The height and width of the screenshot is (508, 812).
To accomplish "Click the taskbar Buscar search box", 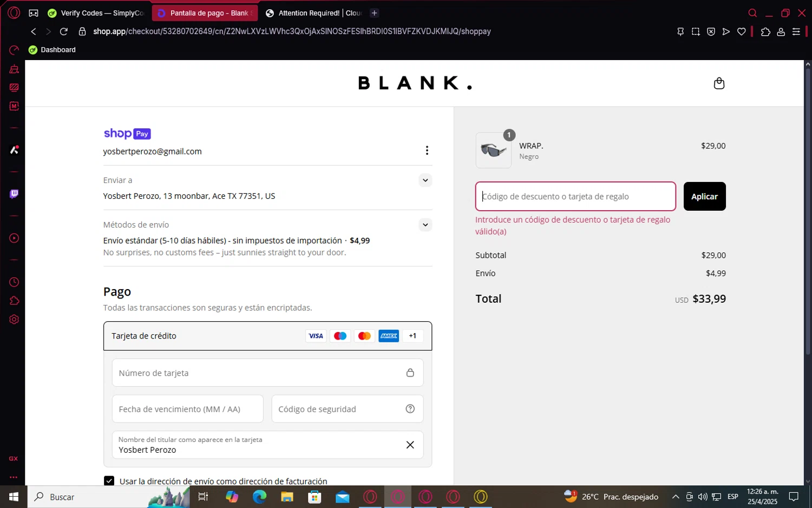I will (108, 497).
